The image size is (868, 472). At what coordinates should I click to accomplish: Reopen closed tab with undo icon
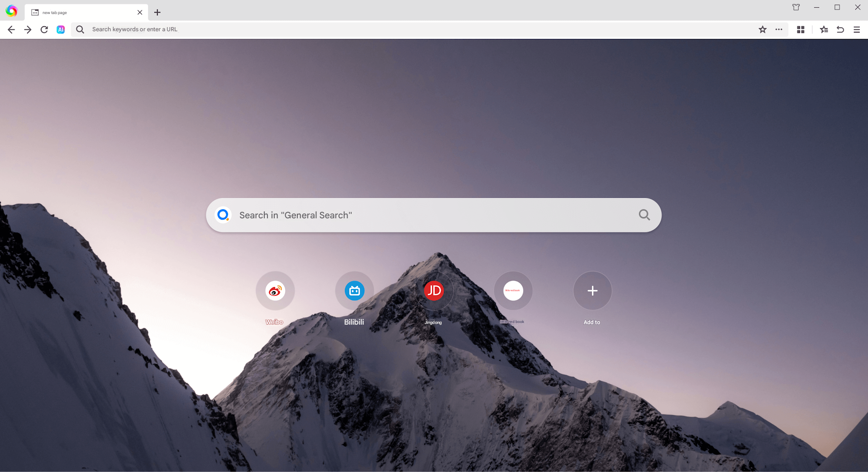click(x=840, y=29)
